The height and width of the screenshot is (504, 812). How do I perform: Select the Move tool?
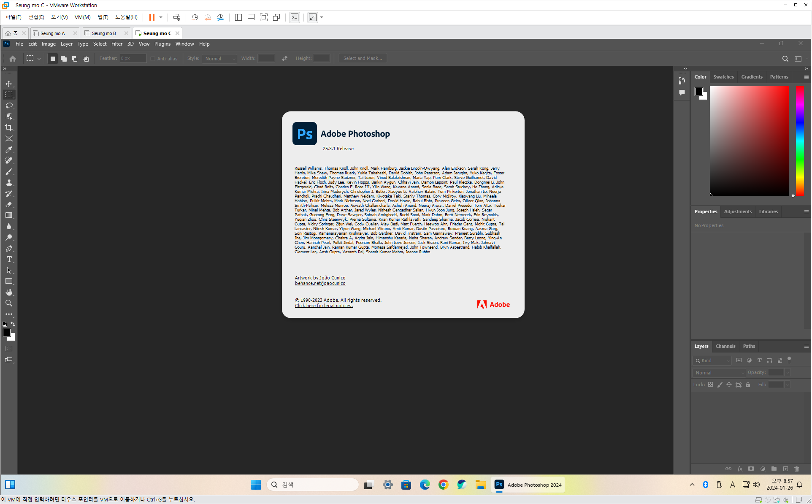click(9, 84)
